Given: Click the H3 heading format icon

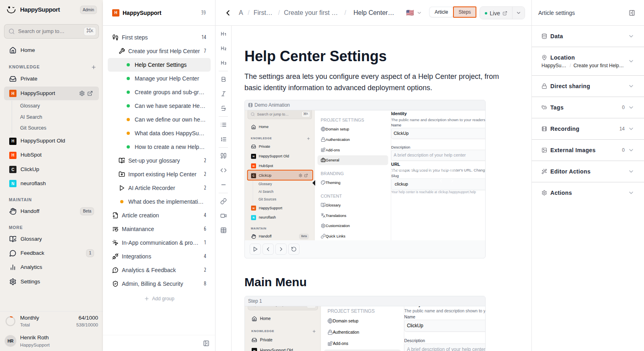Looking at the screenshot, I should click(x=224, y=63).
